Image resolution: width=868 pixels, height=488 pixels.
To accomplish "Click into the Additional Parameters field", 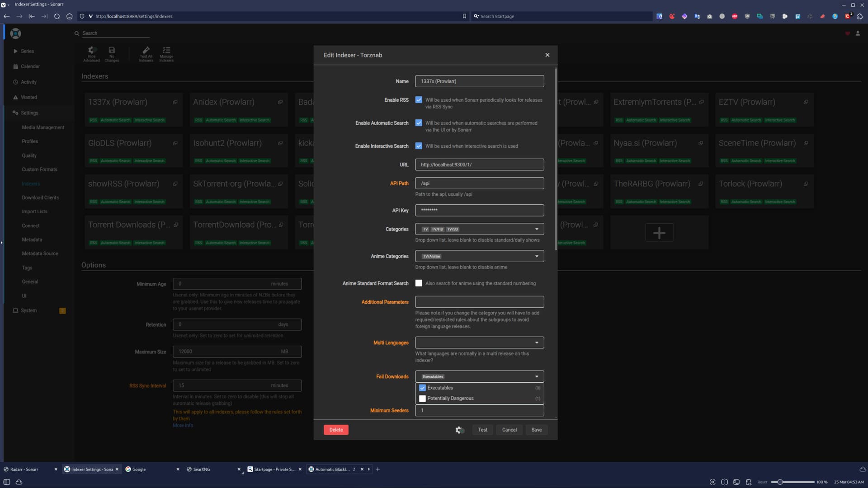I will pos(479,302).
